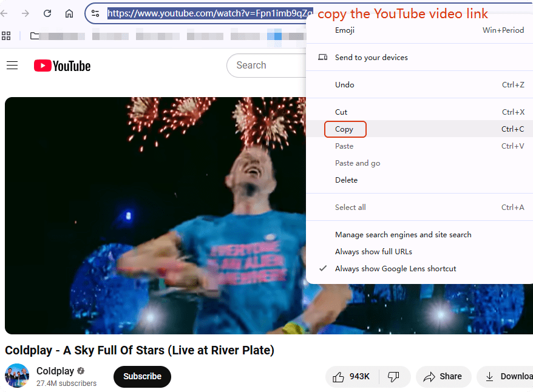The height and width of the screenshot is (392, 533).
Task: Click the forward navigation arrow
Action: [x=25, y=13]
